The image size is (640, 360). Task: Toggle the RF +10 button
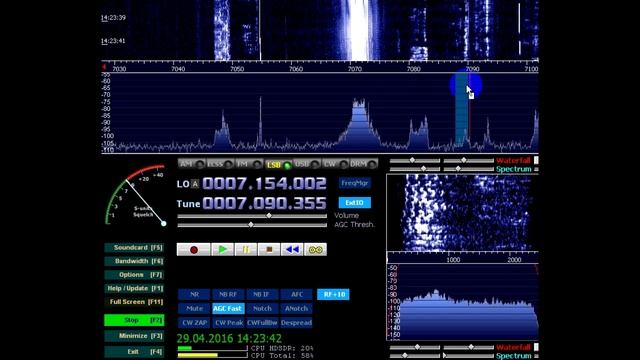pos(333,294)
